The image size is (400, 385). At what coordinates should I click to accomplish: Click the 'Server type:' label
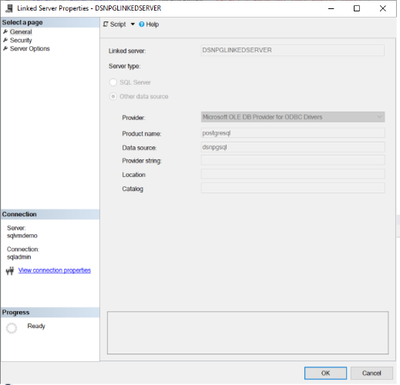tap(124, 66)
